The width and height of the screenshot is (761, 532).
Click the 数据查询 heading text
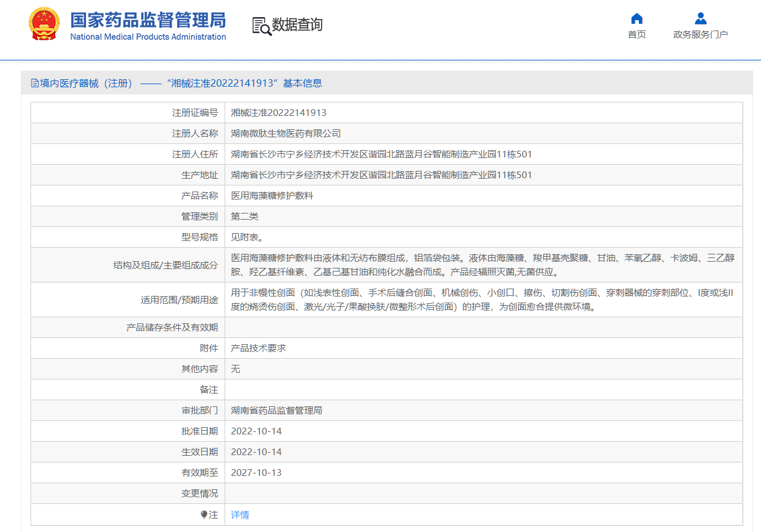[297, 25]
